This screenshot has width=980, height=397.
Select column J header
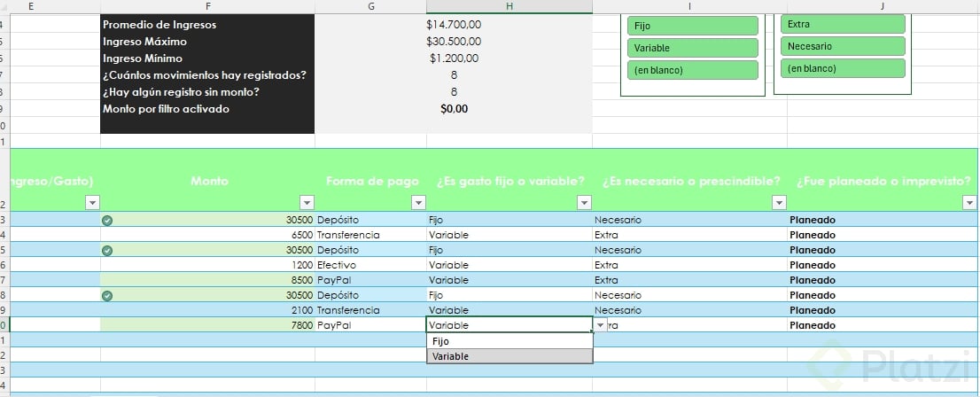click(x=883, y=6)
